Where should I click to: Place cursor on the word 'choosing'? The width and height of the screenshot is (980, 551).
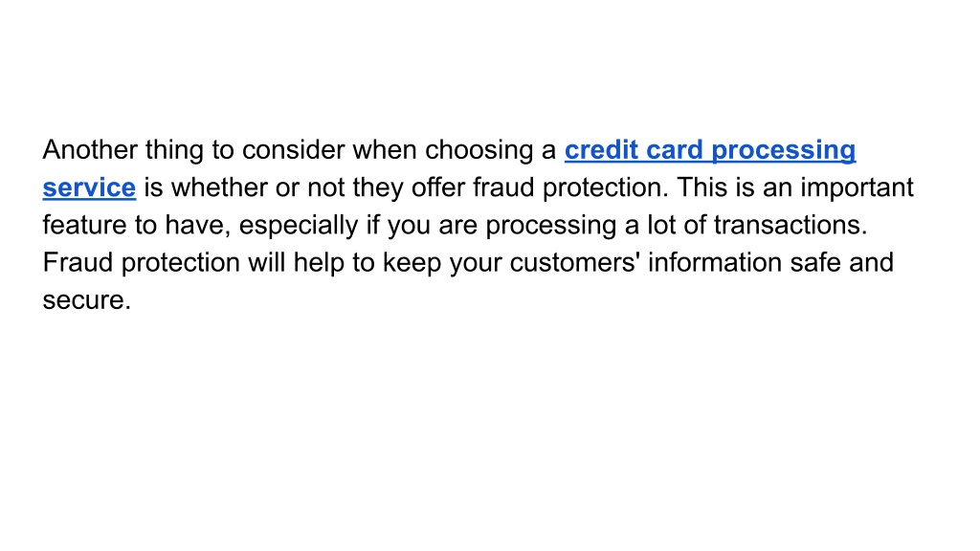[479, 151]
